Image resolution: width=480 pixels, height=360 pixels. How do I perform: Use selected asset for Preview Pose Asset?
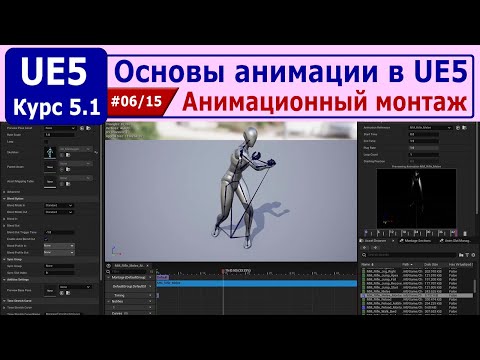click(x=82, y=128)
